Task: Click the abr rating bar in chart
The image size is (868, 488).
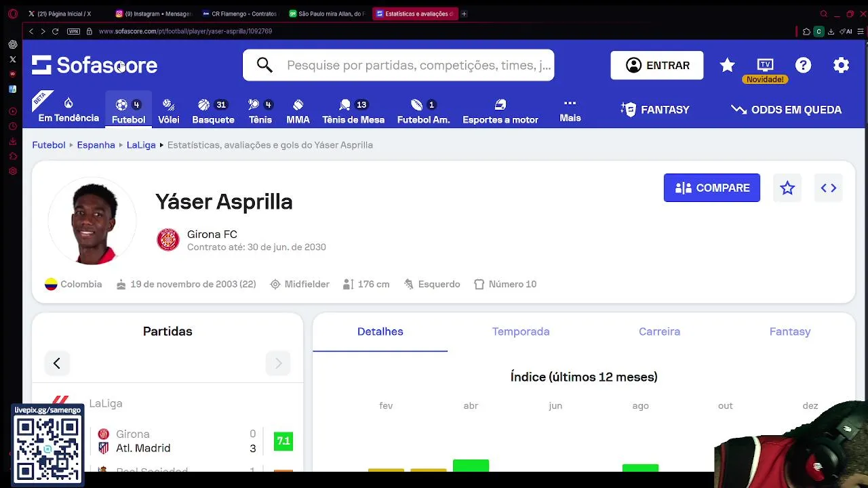Action: (x=471, y=466)
